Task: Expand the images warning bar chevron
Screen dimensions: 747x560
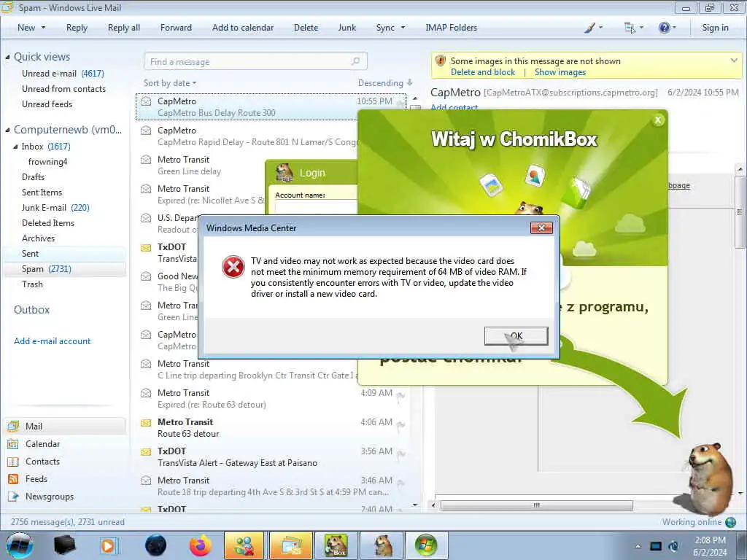Action: [734, 61]
